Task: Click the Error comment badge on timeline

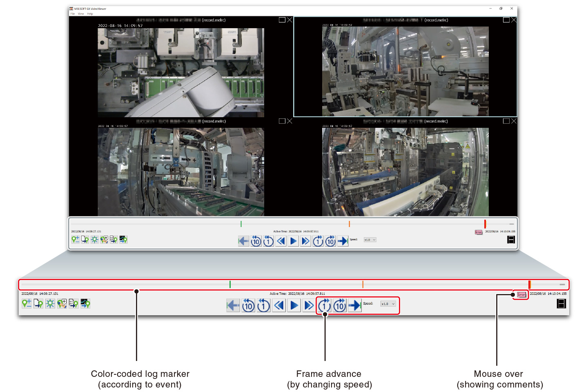Action: pyautogui.click(x=521, y=295)
